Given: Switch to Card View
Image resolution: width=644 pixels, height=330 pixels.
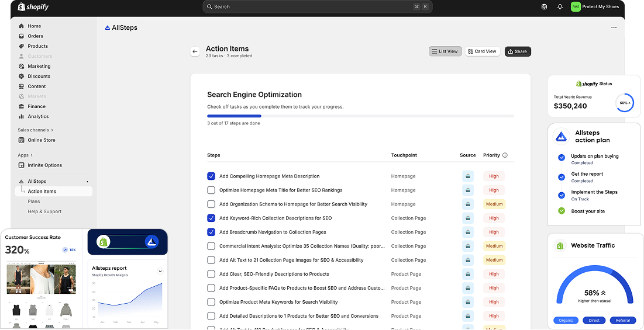Looking at the screenshot, I should click(x=482, y=51).
